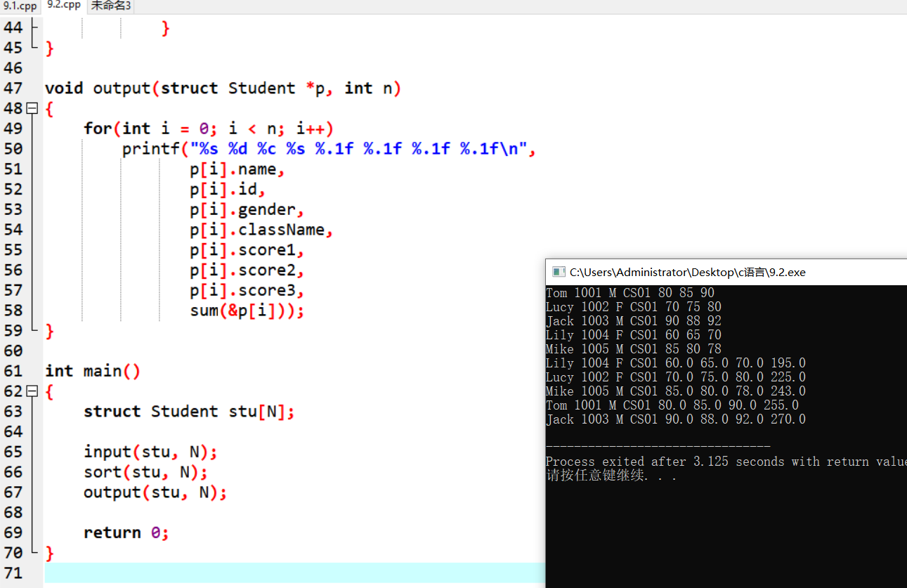Click the 'void output' function declaration line
The image size is (907, 588).
pos(223,88)
